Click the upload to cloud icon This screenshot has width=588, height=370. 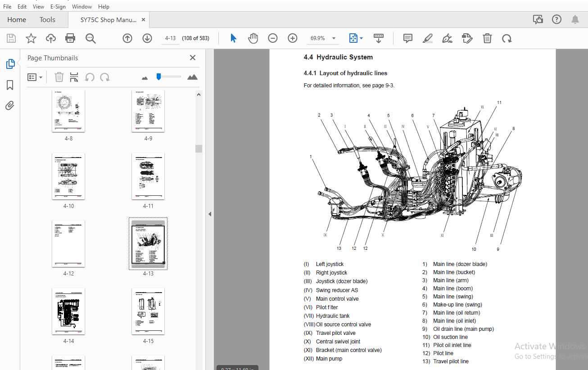pyautogui.click(x=51, y=38)
